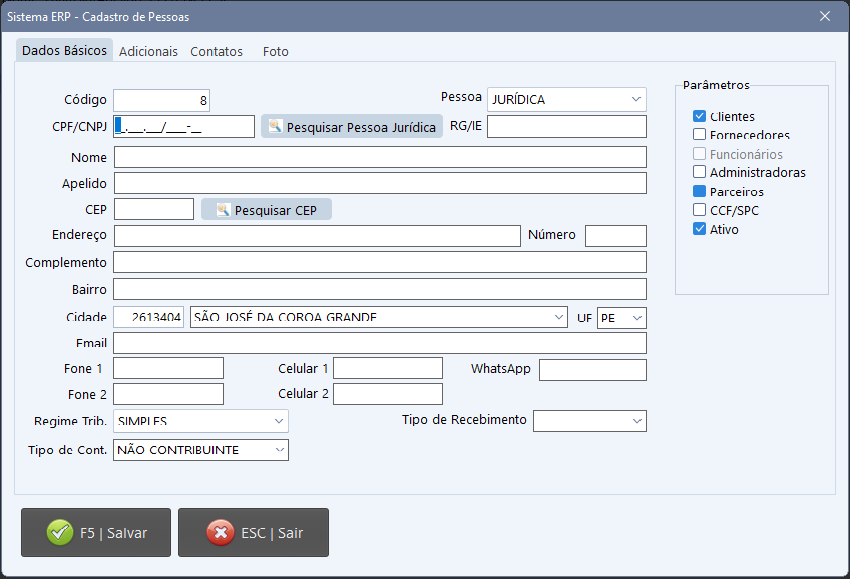Close the Cadastro de Pessoas window
This screenshot has height=579, width=850.
pos(825,16)
